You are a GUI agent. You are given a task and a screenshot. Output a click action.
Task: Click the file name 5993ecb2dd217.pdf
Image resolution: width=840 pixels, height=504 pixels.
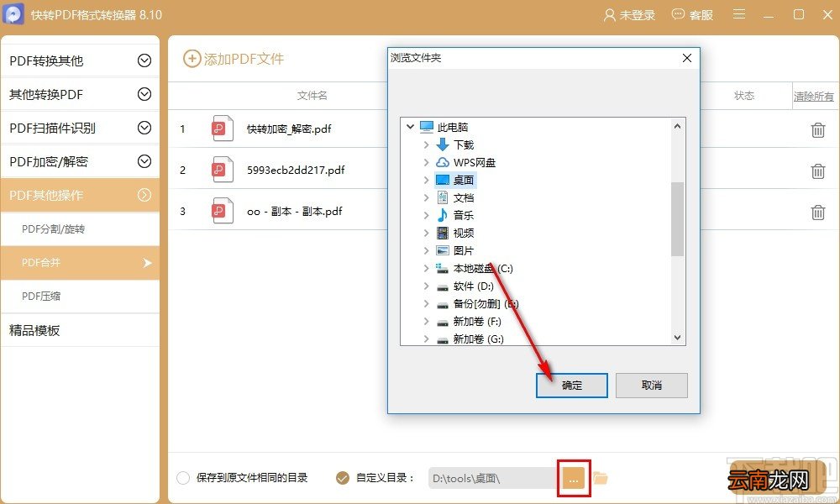coord(296,170)
